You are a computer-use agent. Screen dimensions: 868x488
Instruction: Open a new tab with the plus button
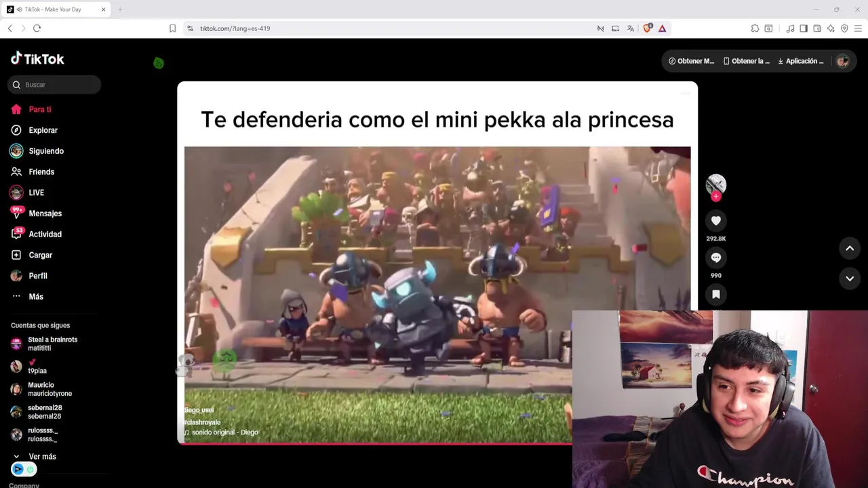[x=120, y=9]
